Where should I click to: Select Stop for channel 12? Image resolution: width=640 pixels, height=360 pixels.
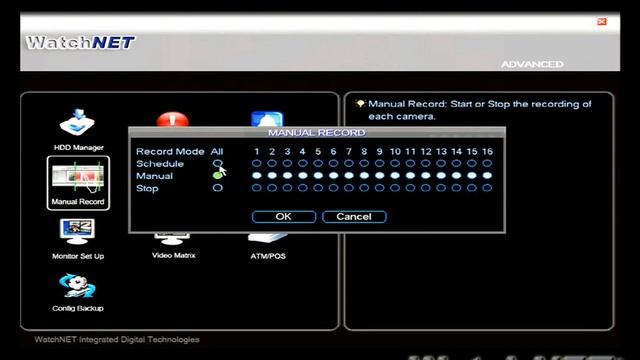(426, 188)
